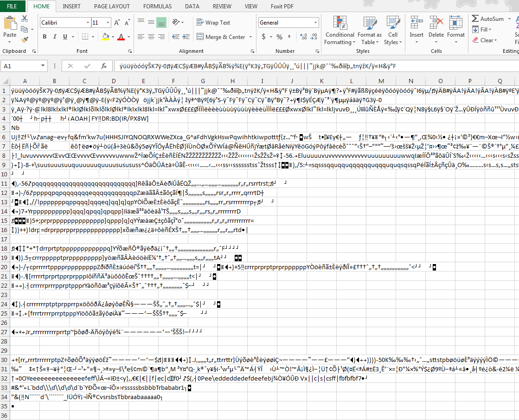Set middle vertical alignment
Image resolution: width=519 pixels, height=420 pixels.
151,22
